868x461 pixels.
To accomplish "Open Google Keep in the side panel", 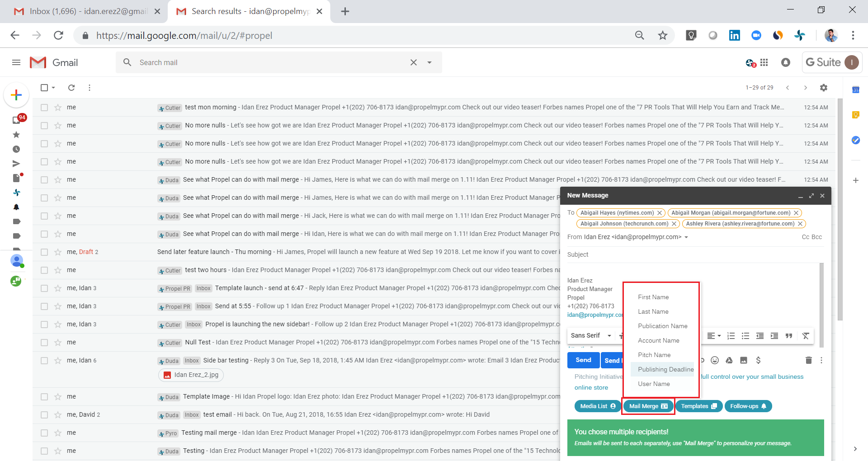I will tap(855, 115).
